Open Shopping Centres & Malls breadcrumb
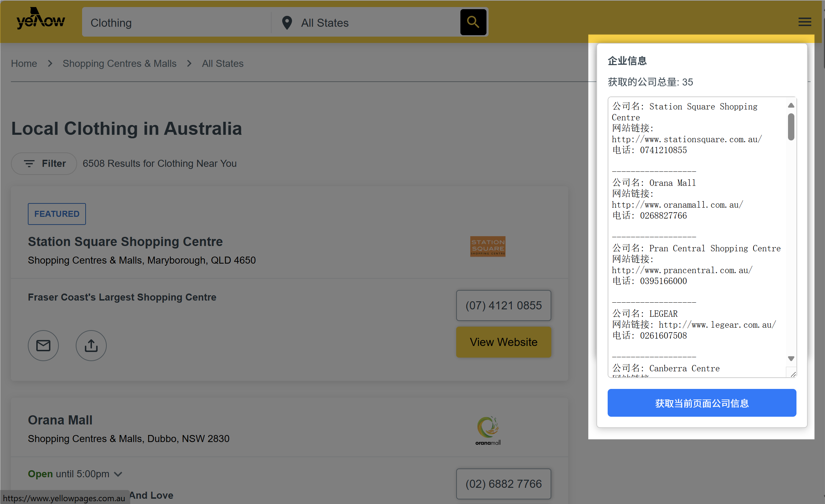The width and height of the screenshot is (825, 504). coord(119,63)
